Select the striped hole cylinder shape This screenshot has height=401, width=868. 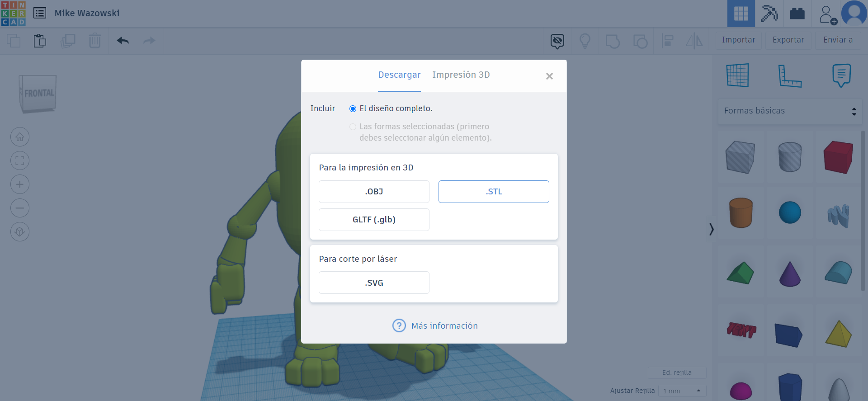tap(790, 157)
